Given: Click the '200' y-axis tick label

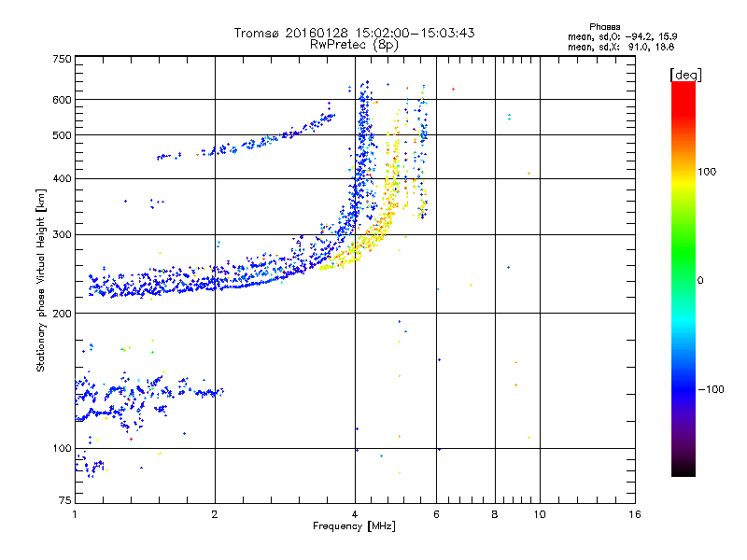Looking at the screenshot, I should pyautogui.click(x=62, y=314).
